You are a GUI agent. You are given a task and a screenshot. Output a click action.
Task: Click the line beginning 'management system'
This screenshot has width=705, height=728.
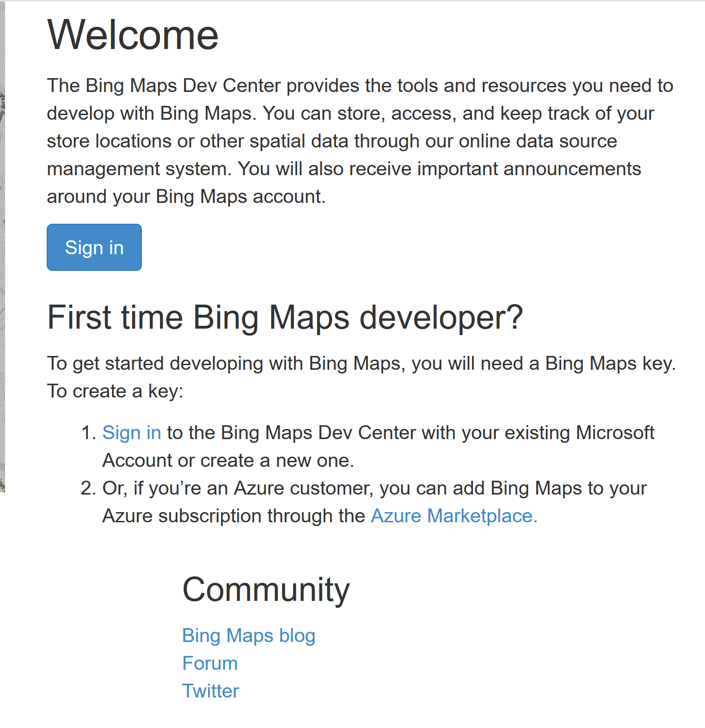click(x=344, y=169)
